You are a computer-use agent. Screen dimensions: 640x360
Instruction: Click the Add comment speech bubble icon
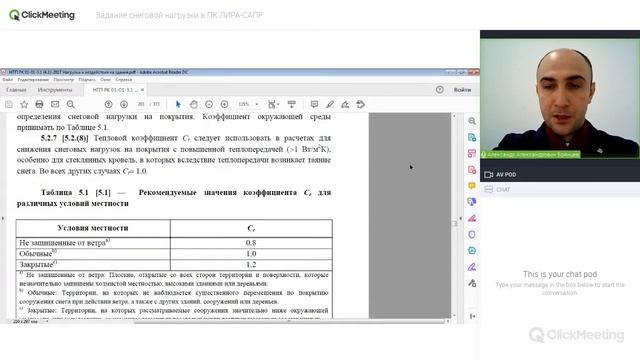pos(314,104)
